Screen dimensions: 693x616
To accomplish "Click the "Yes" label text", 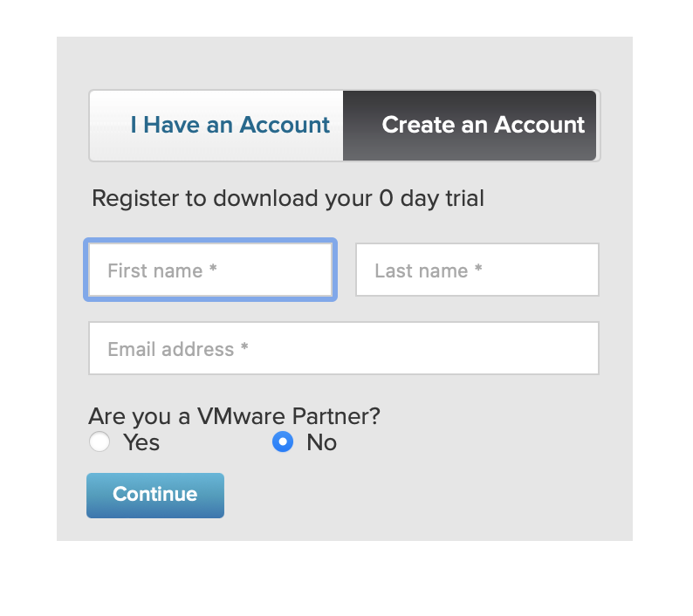I will [141, 443].
